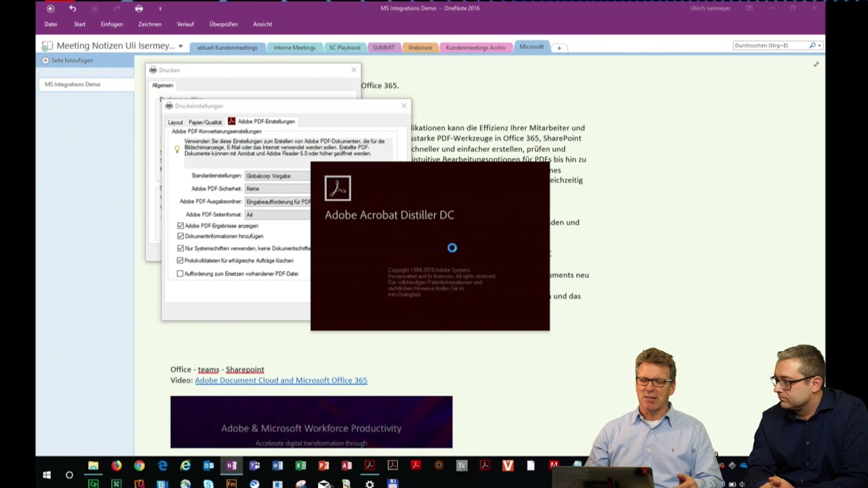
Task: Open the Standardeinstellungen dropdown
Action: (x=277, y=176)
